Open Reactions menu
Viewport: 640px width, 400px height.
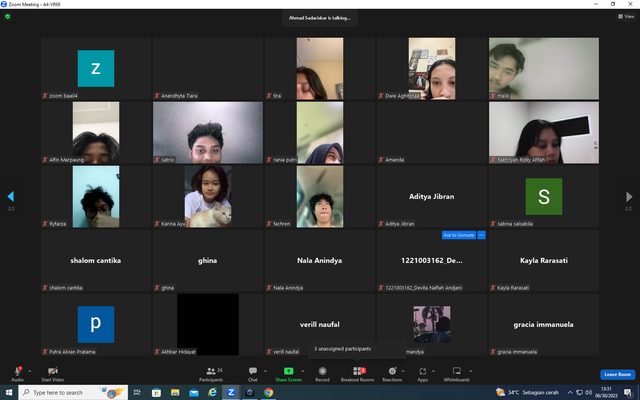click(392, 374)
